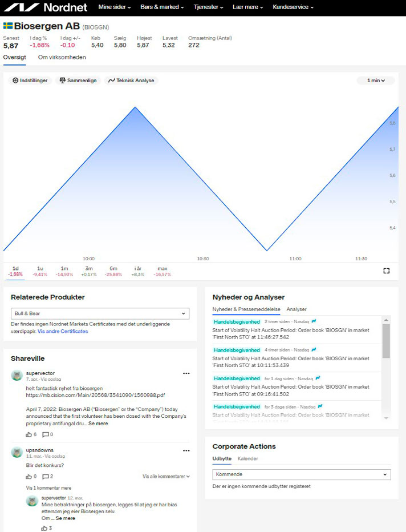
Task: Click the news list scrollbar thumb
Action: coord(386,341)
